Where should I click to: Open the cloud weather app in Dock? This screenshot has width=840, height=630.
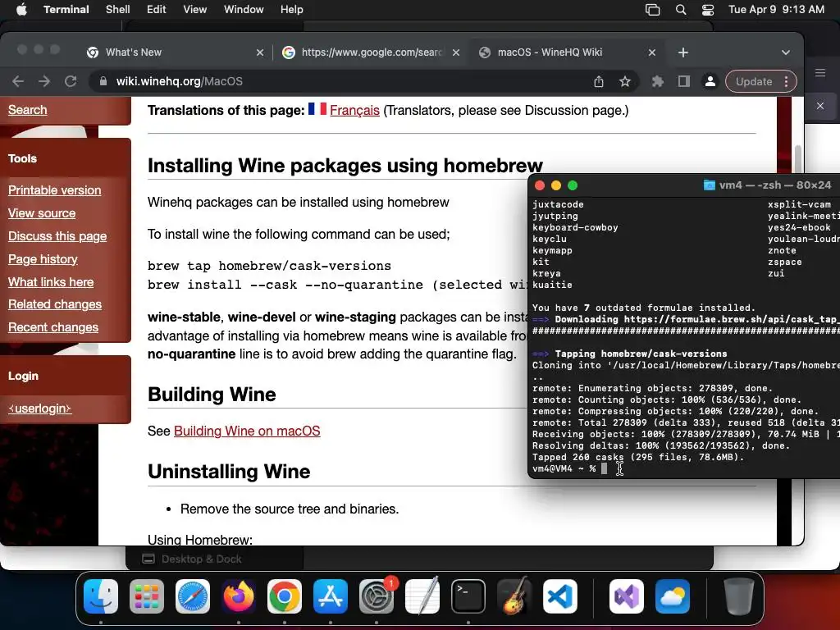tap(673, 596)
